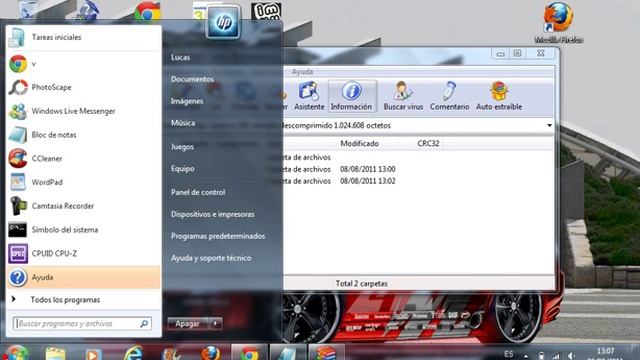Start Camtasia Recorder

tap(84, 206)
